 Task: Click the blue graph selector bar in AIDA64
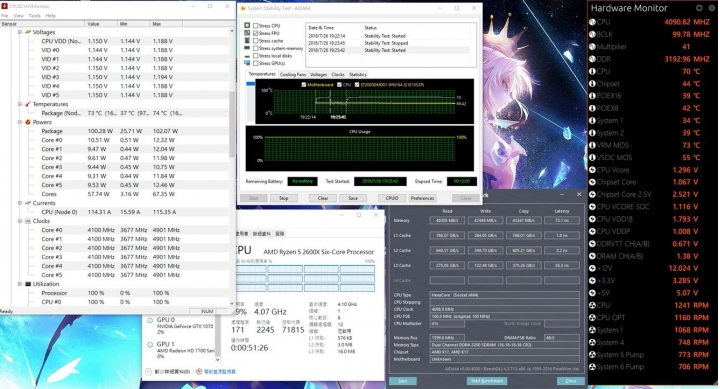point(250,84)
